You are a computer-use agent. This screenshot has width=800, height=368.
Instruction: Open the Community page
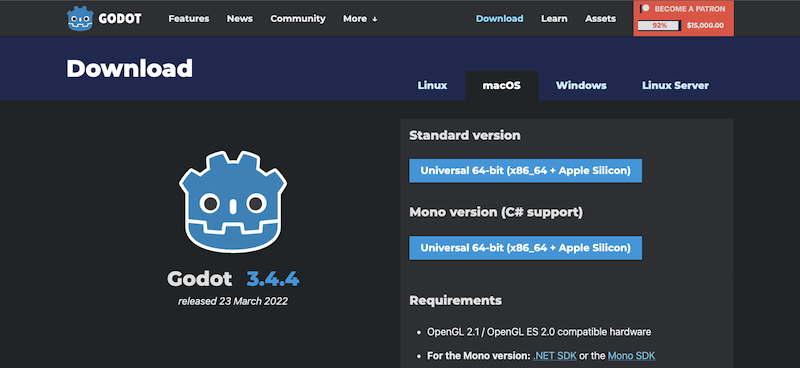(x=298, y=18)
